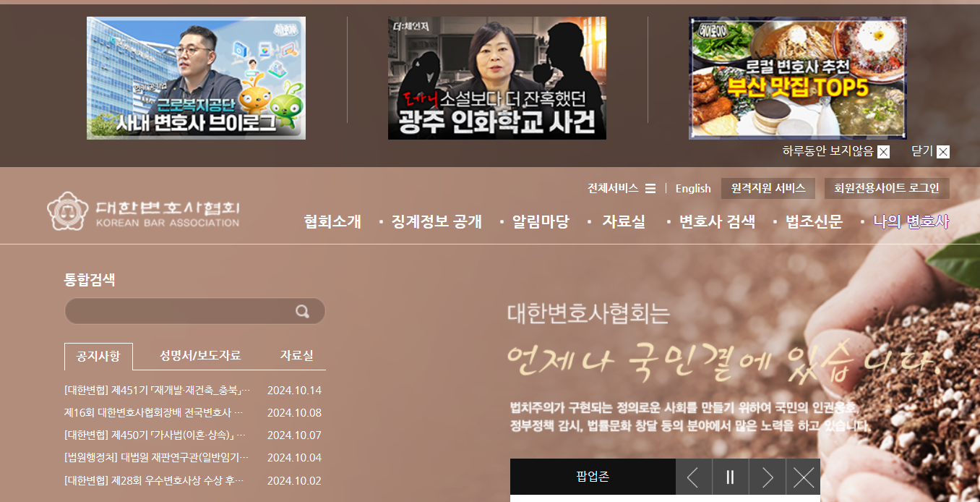Viewport: 980px width, 502px height.
Task: Click the 2024.10.04 date text
Action: pos(294,458)
